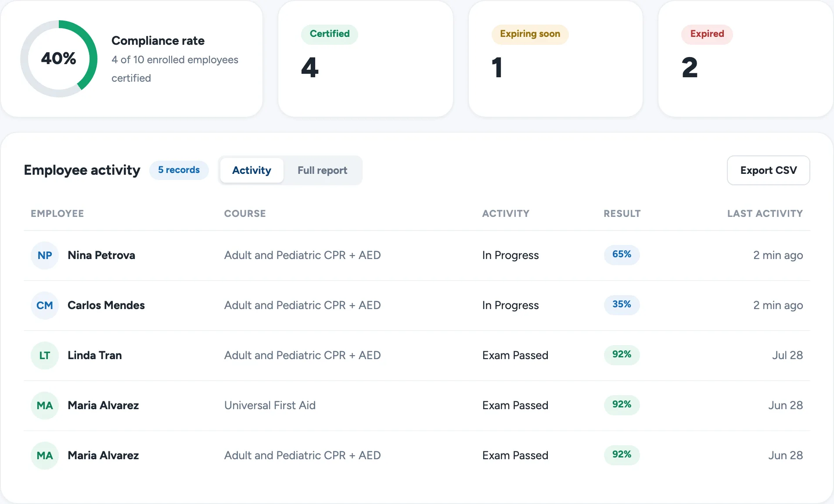
Task: Open the Carlos Mendes employee name
Action: click(106, 305)
